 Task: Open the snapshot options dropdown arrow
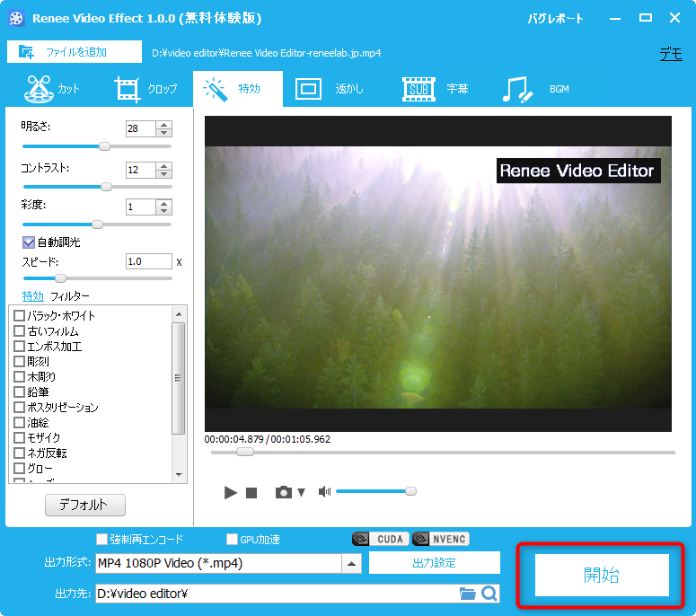click(x=302, y=493)
